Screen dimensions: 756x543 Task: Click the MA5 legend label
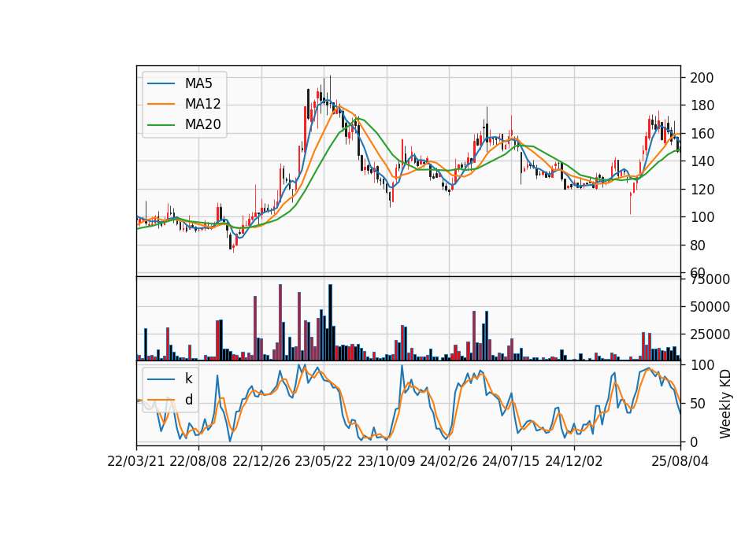(198, 83)
